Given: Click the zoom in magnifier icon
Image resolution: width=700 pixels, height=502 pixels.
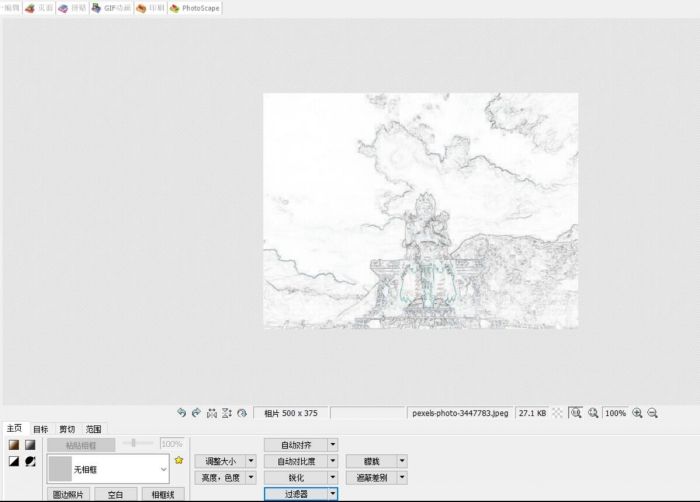Looking at the screenshot, I should [637, 412].
